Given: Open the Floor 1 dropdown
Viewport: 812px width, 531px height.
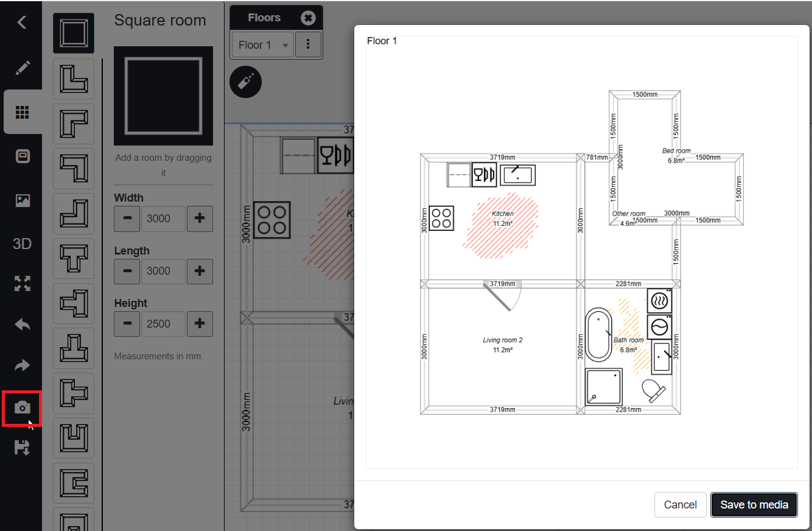Looking at the screenshot, I should (x=263, y=45).
